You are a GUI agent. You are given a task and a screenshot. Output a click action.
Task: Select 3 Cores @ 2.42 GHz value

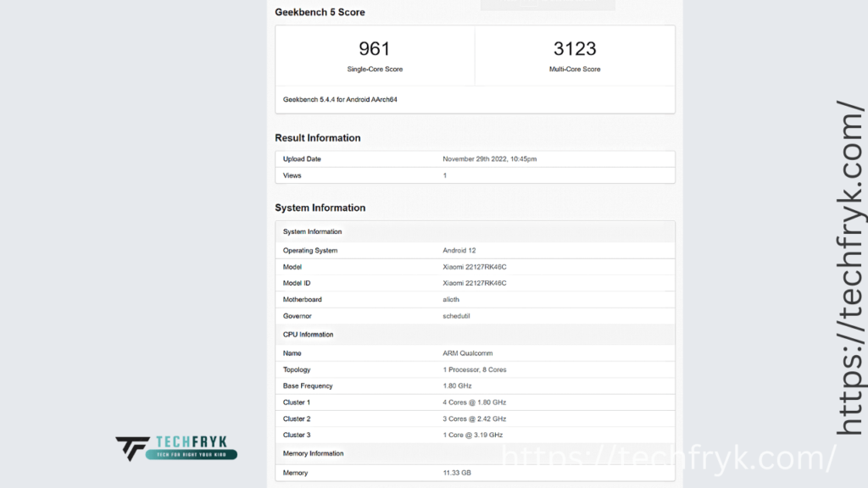click(475, 419)
